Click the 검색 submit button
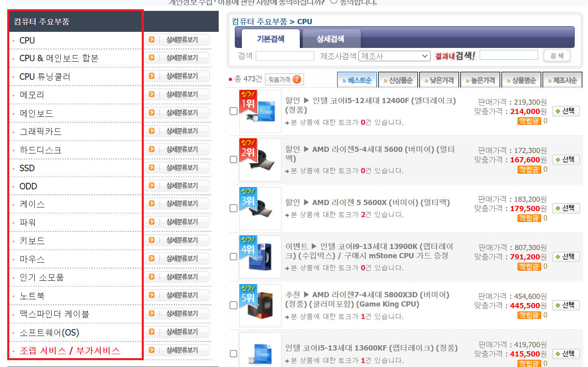The image size is (588, 367). 557,56
